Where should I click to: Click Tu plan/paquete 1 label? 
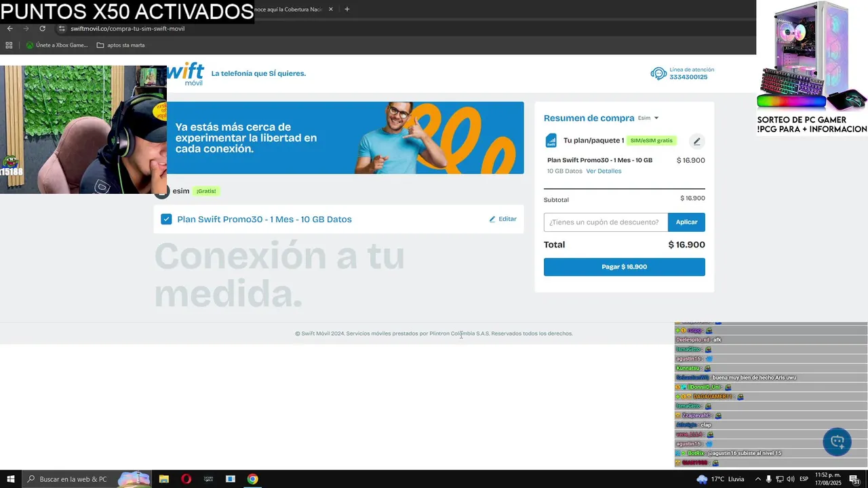593,140
